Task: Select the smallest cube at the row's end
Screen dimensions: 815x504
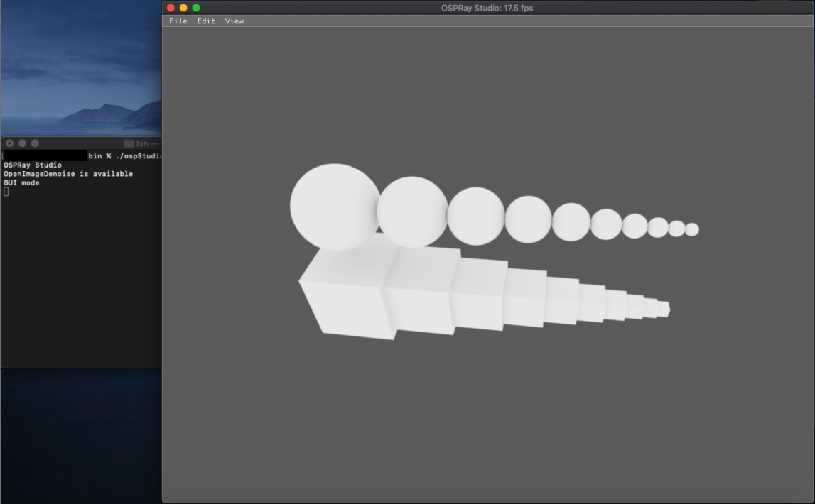Action: pos(662,309)
